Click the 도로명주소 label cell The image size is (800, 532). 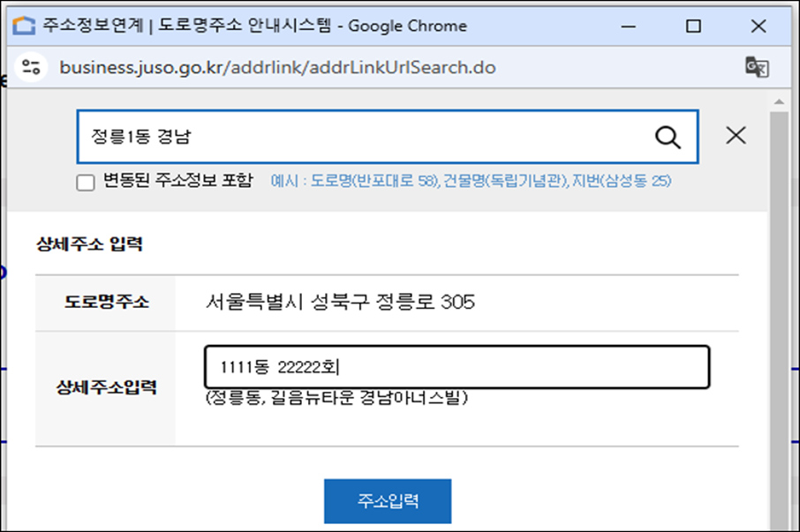pyautogui.click(x=106, y=303)
